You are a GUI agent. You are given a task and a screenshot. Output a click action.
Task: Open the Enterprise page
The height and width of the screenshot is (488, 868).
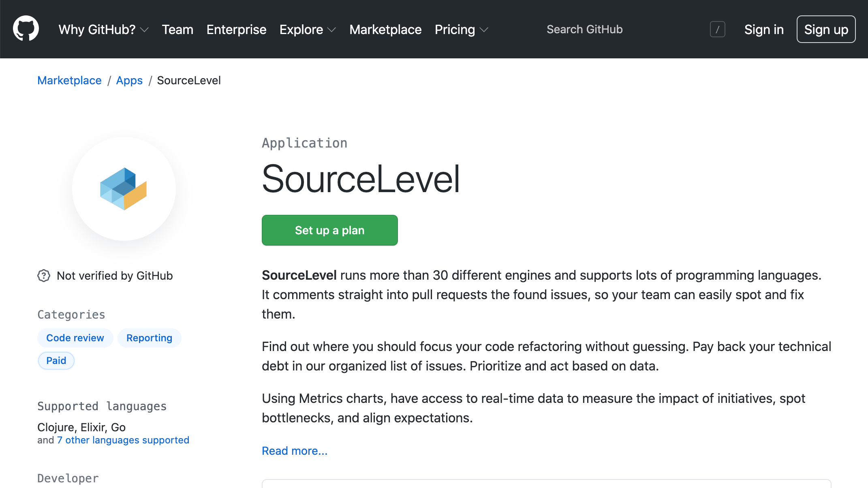click(x=236, y=30)
